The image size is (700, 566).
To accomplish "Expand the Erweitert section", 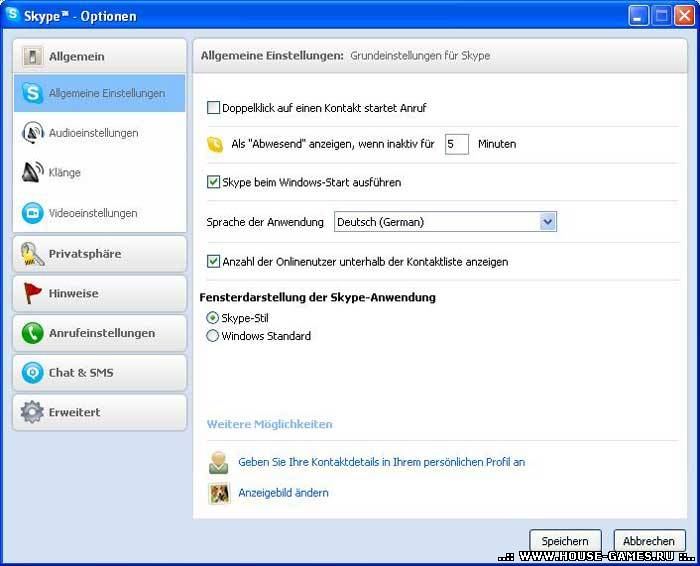I will 100,412.
